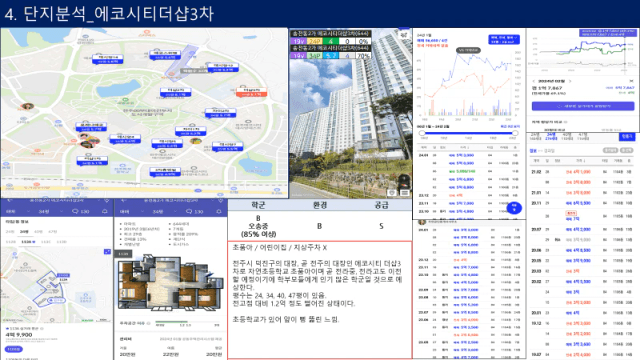Toggle the first gray pill filter in the transaction list
The width and height of the screenshot is (640, 360).
click(x=610, y=150)
